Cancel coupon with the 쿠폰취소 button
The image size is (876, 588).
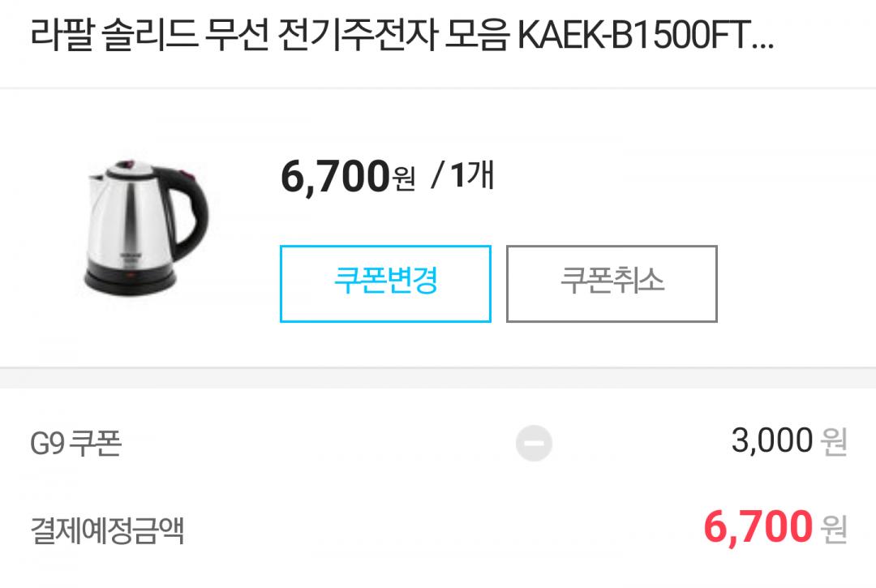[x=612, y=284]
